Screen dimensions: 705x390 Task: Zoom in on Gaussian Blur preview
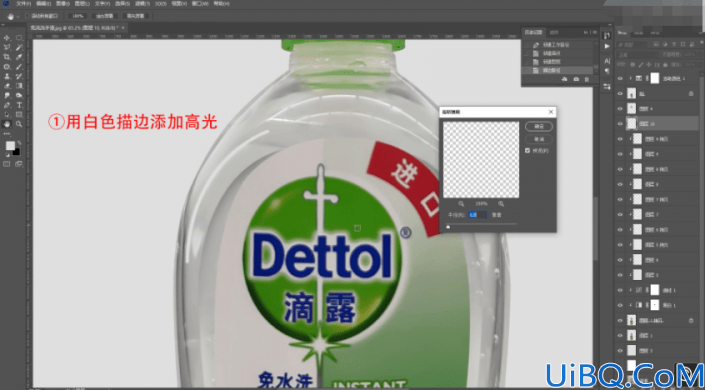coord(501,204)
